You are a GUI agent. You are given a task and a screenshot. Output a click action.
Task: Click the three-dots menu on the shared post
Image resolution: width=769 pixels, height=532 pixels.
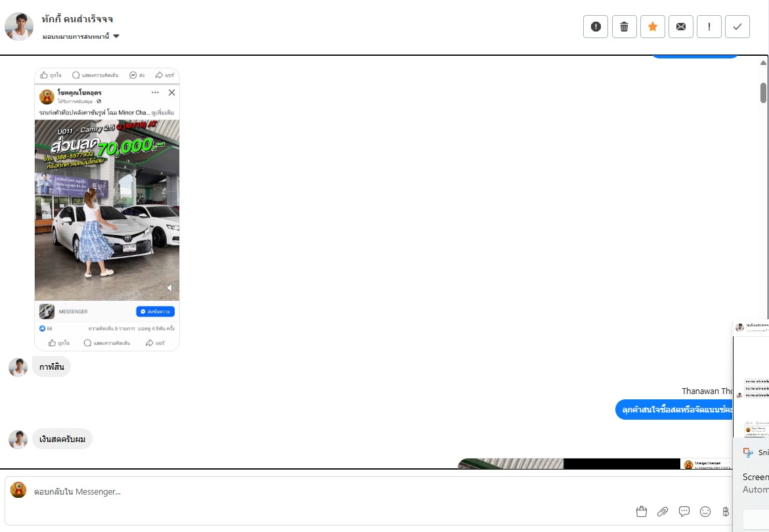tap(155, 92)
